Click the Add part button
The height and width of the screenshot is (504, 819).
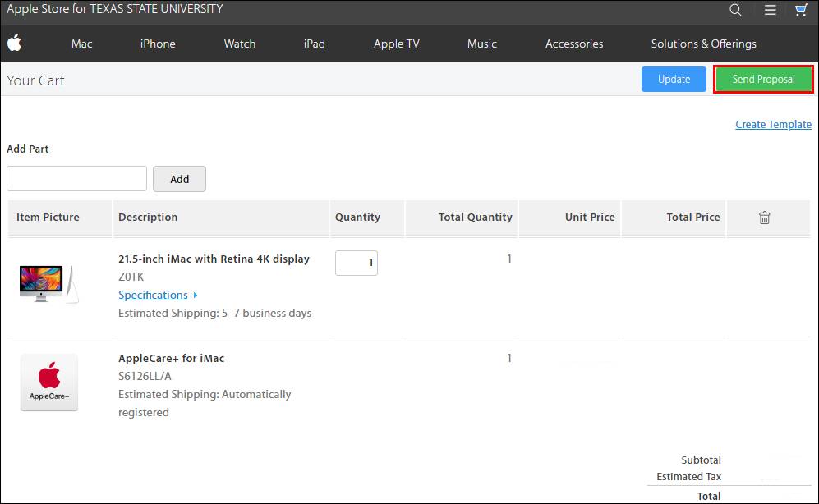click(179, 179)
